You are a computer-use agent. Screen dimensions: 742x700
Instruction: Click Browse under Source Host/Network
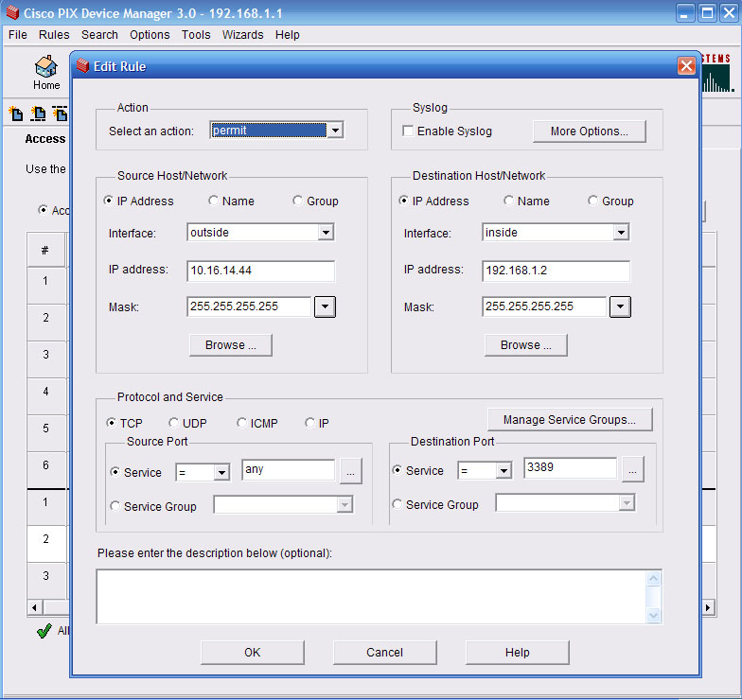click(x=231, y=344)
